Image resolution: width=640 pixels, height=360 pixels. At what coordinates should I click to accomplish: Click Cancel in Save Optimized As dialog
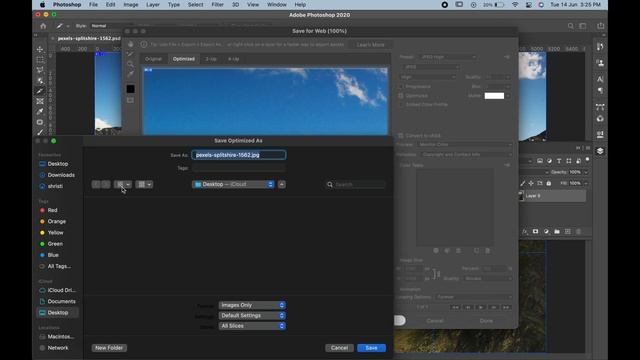(x=339, y=348)
